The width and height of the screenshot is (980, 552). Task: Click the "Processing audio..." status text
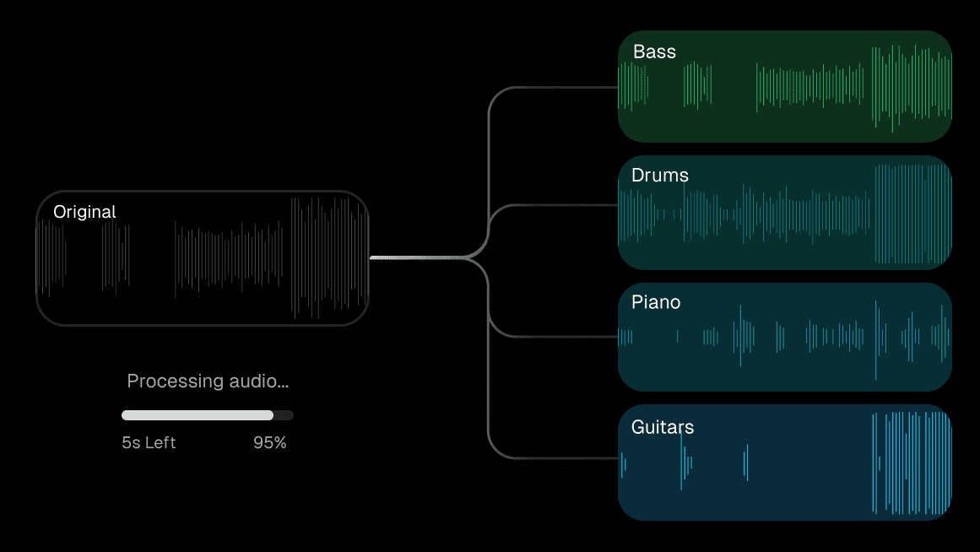click(208, 382)
